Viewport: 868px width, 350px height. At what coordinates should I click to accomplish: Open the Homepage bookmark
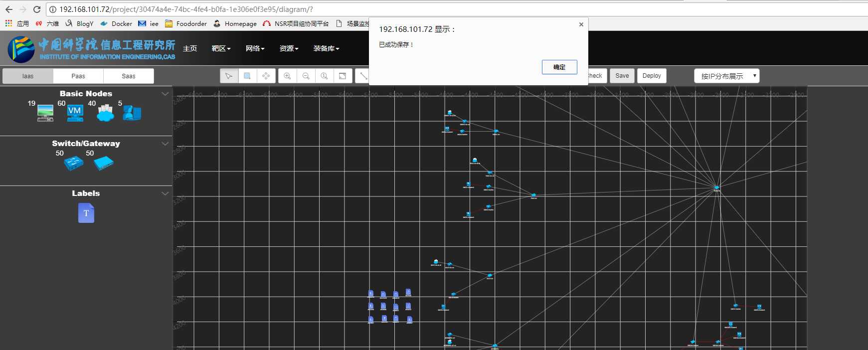pos(235,23)
